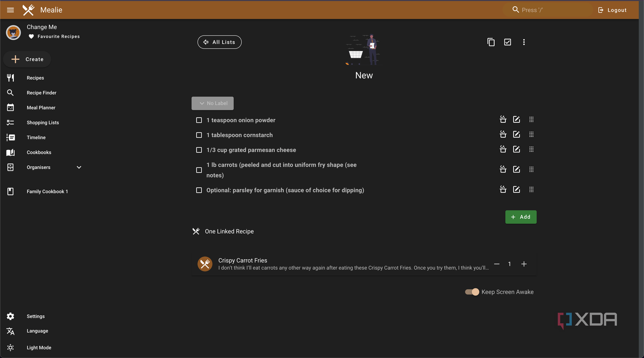Toggle Keep Screen Awake switch
Image resolution: width=644 pixels, height=358 pixels.
point(472,292)
